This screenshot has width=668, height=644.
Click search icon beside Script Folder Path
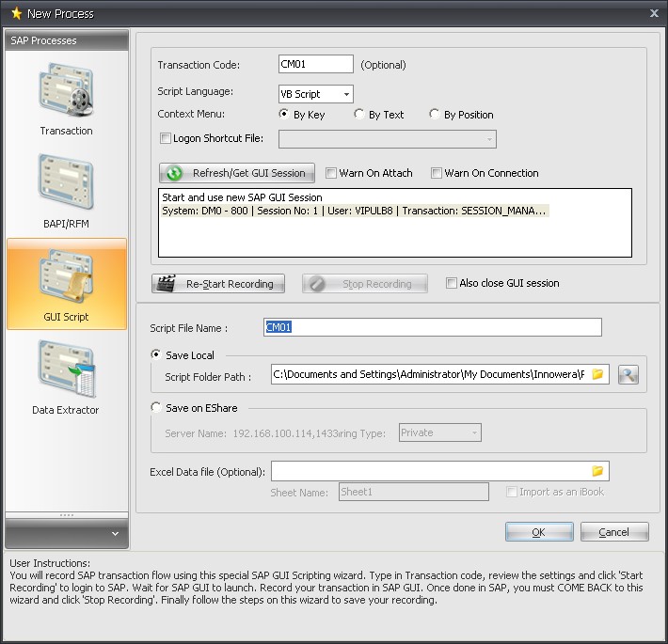628,374
